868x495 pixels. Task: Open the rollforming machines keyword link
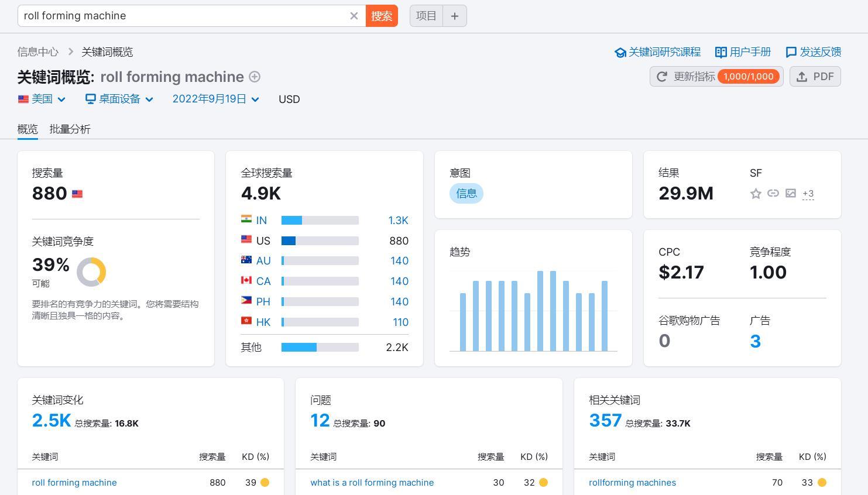pos(633,483)
